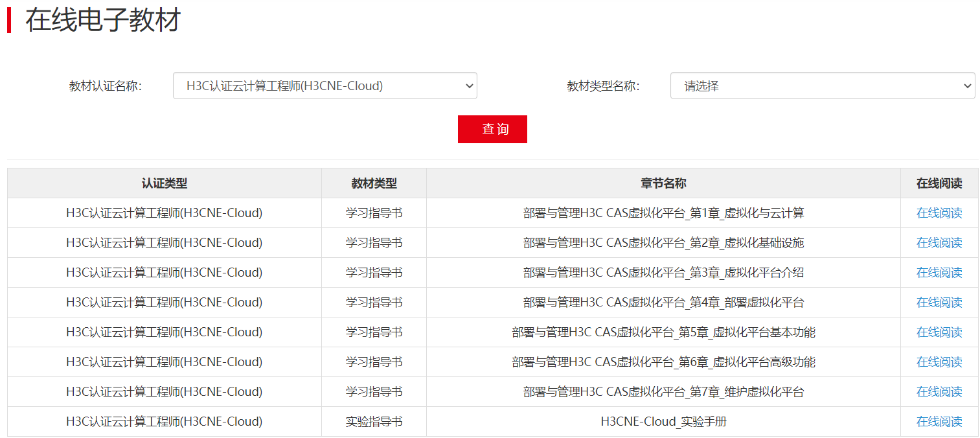Screen dimensions: 980x438
Task: Open 在线阅读 for 第5章_虚拟化平台基本功能
Action: pos(939,332)
